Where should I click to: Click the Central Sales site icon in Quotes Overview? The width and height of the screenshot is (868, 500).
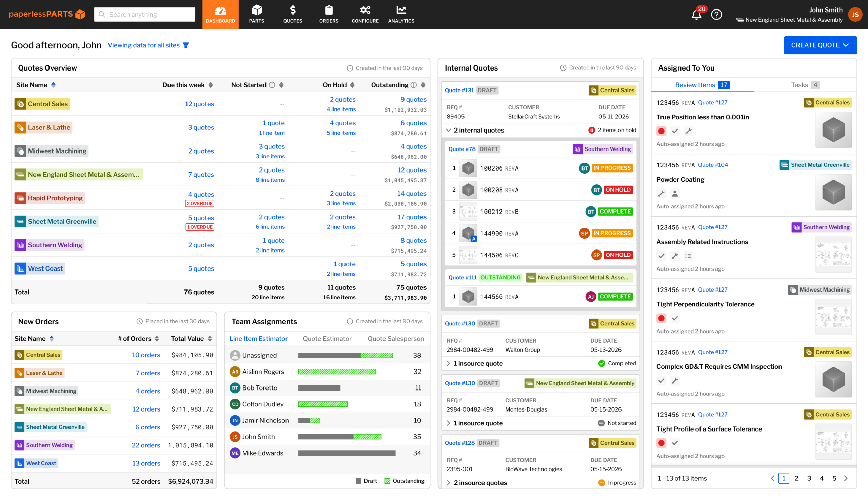tap(20, 104)
